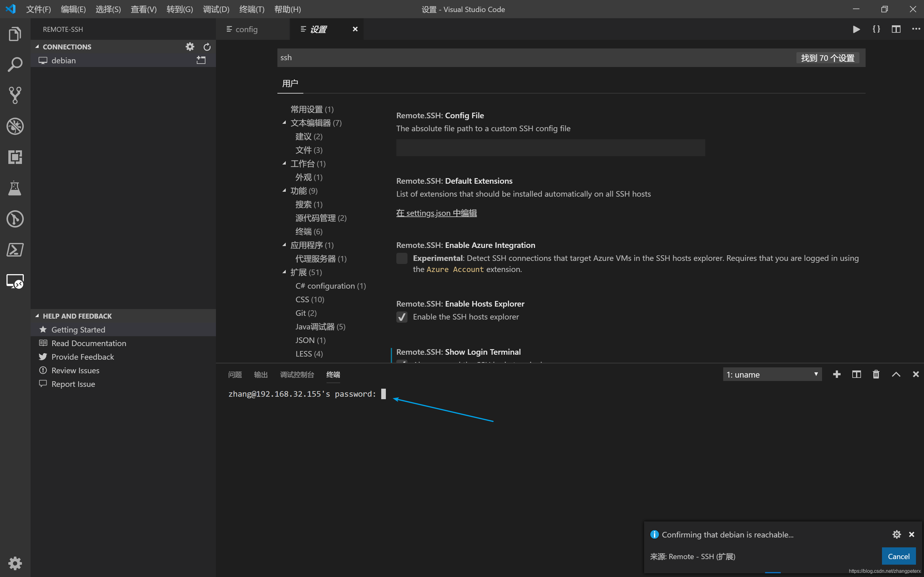Open Report Issue help item
This screenshot has height=577, width=924.
pos(123,384)
